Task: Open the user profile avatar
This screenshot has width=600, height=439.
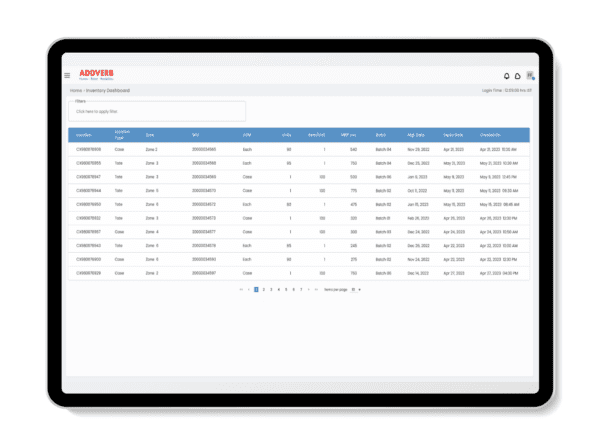Action: 530,76
